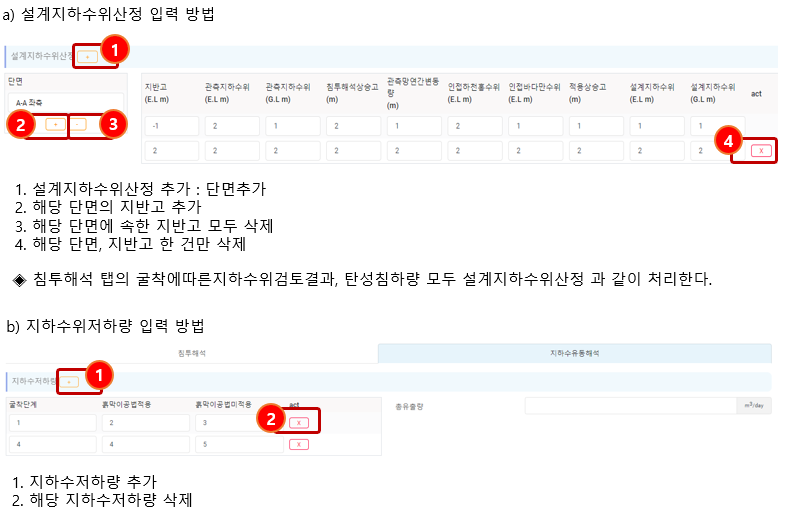Click first-row 침투해석상승고 field

(354, 126)
